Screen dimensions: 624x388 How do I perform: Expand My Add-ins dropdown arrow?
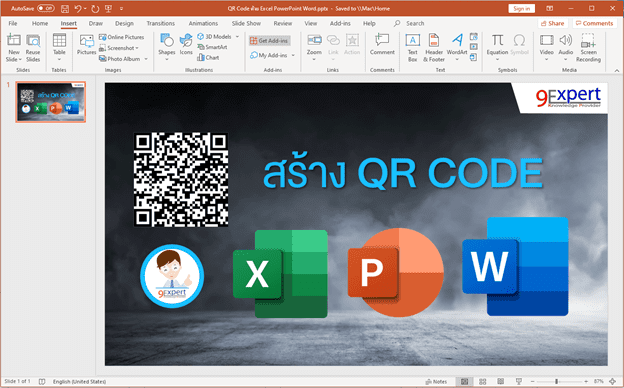point(293,55)
